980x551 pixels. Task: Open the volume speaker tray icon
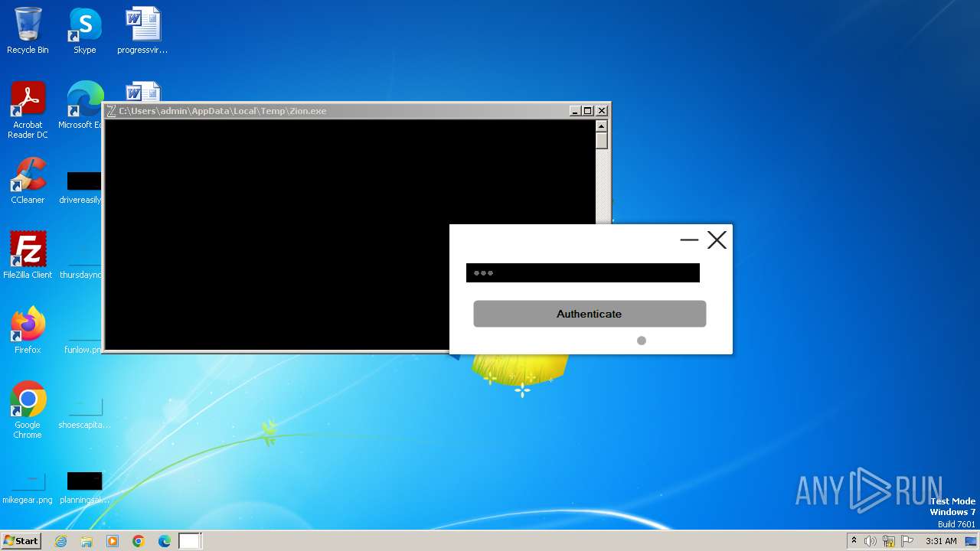[871, 541]
